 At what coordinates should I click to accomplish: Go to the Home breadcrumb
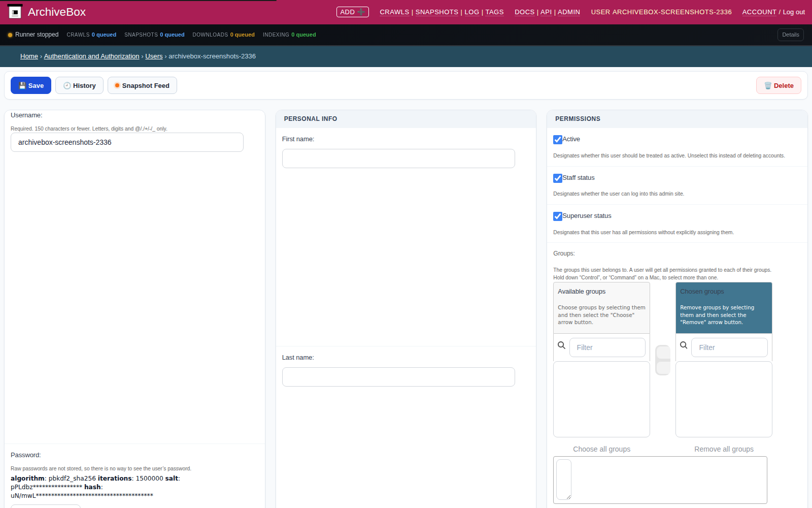[29, 56]
